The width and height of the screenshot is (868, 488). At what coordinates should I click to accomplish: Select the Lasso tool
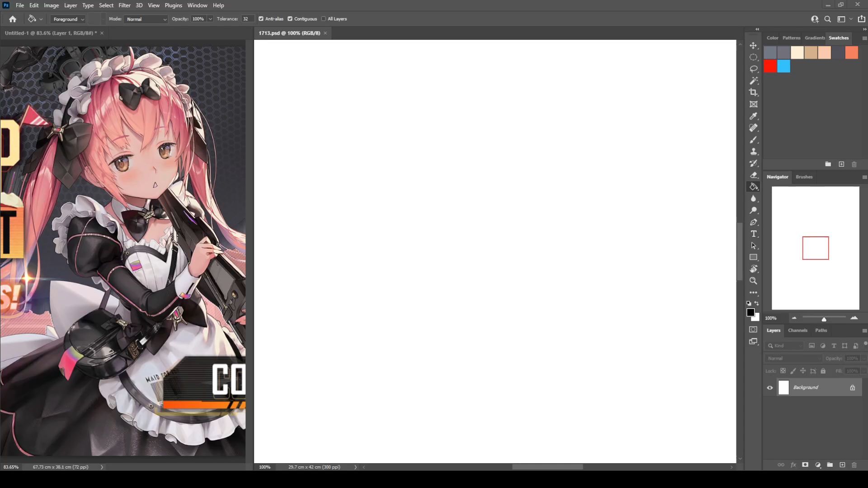(753, 69)
